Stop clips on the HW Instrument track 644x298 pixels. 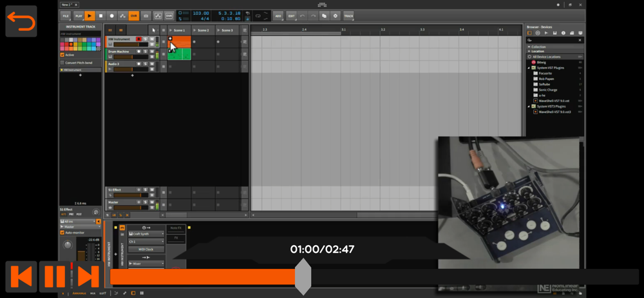pyautogui.click(x=164, y=42)
